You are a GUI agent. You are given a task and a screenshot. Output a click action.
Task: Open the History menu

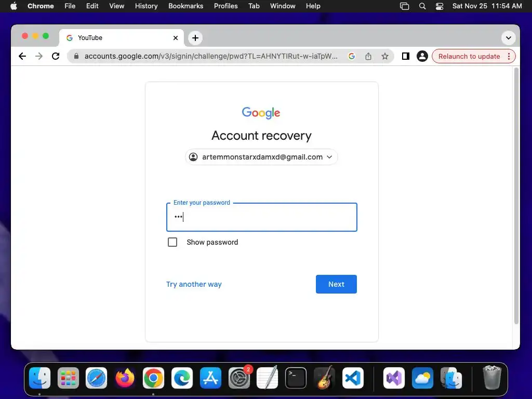[x=146, y=6]
